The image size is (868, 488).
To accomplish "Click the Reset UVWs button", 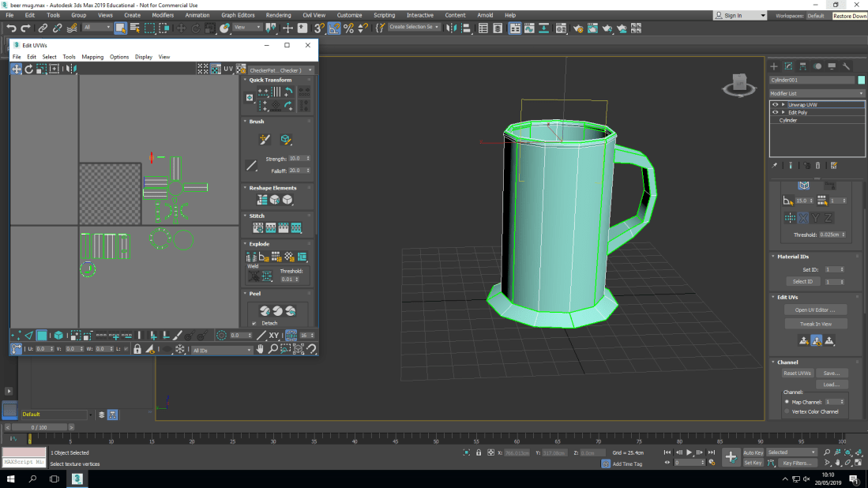I will [797, 373].
